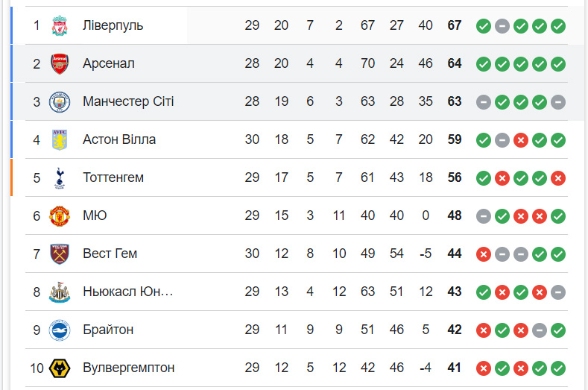588x390 pixels.
Task: Click the Liverpool club crest
Action: click(59, 26)
